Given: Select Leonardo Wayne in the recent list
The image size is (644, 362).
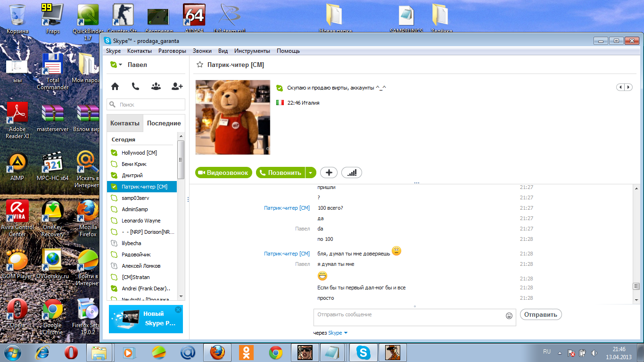Looking at the screenshot, I should point(142,221).
